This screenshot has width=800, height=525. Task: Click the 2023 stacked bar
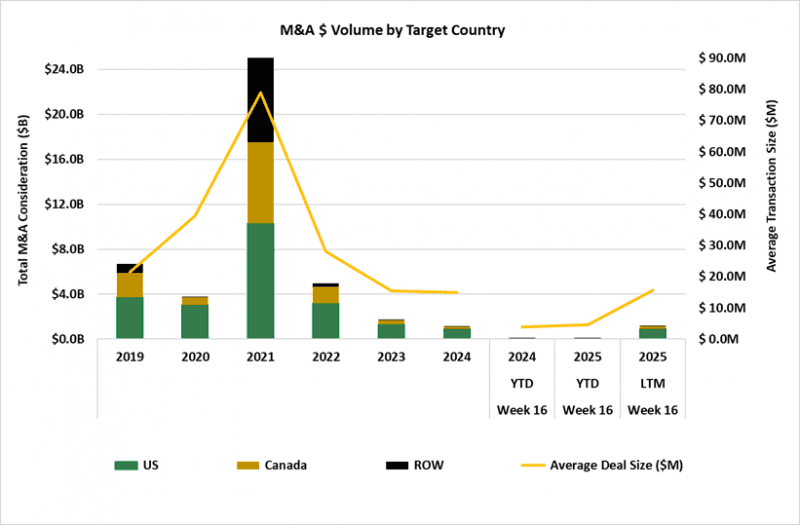click(391, 330)
